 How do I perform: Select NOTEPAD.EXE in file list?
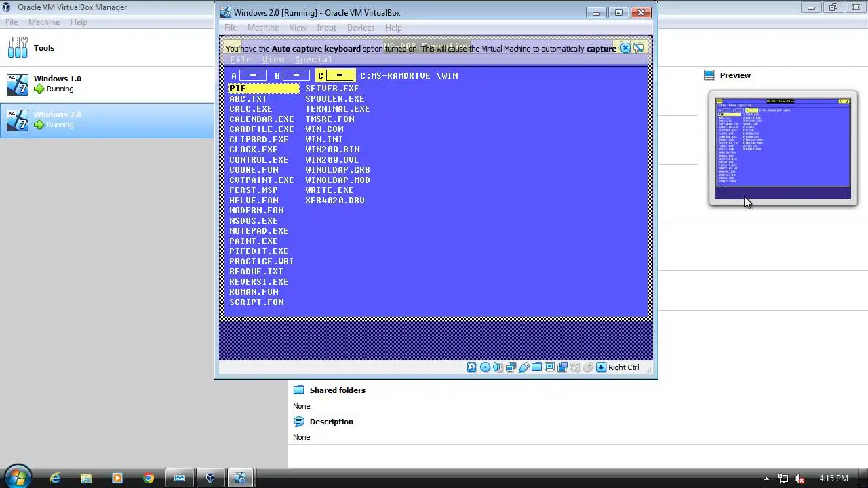[259, 231]
